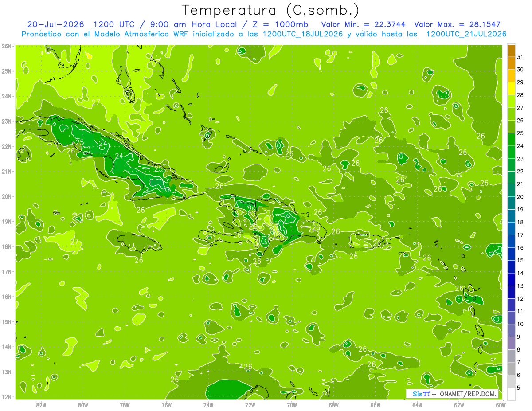The image size is (532, 411).
Task: Click the "72W" longitude axis label
Action: coord(250,405)
